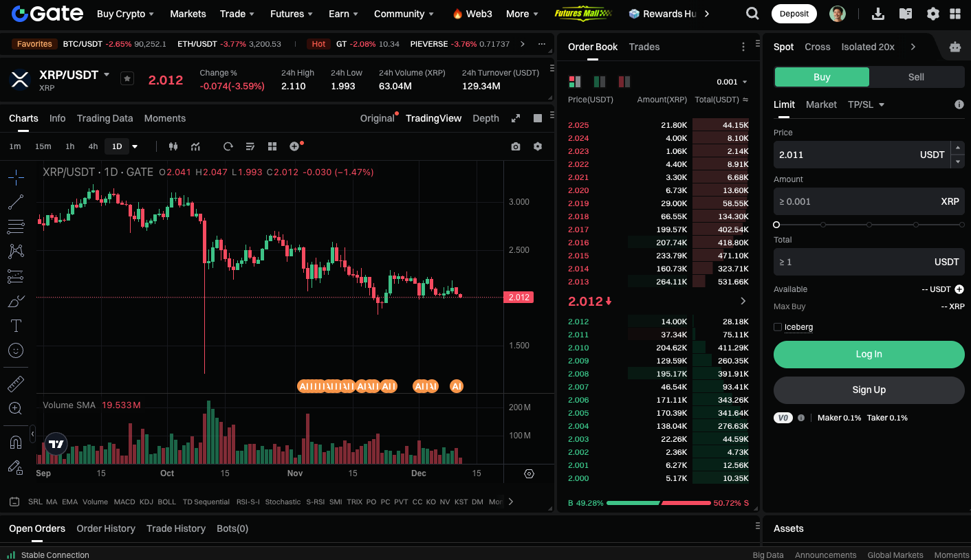Viewport: 971px width, 560px height.
Task: Click the Deposit button
Action: pos(794,14)
